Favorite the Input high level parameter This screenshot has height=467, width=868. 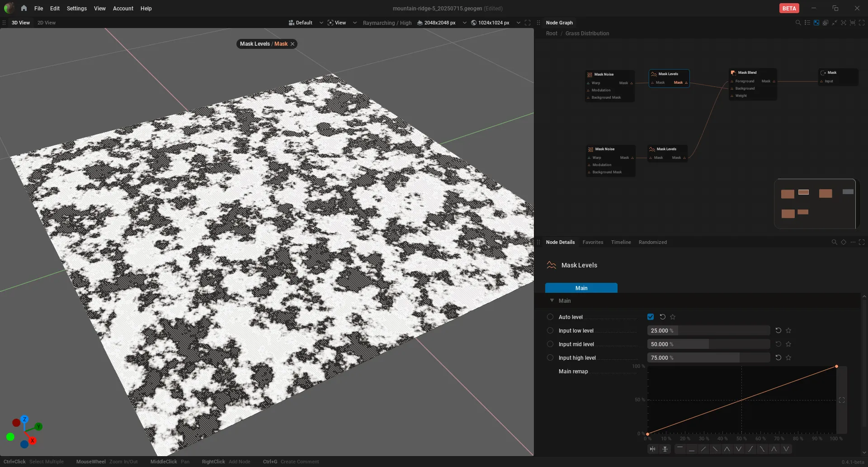point(788,357)
